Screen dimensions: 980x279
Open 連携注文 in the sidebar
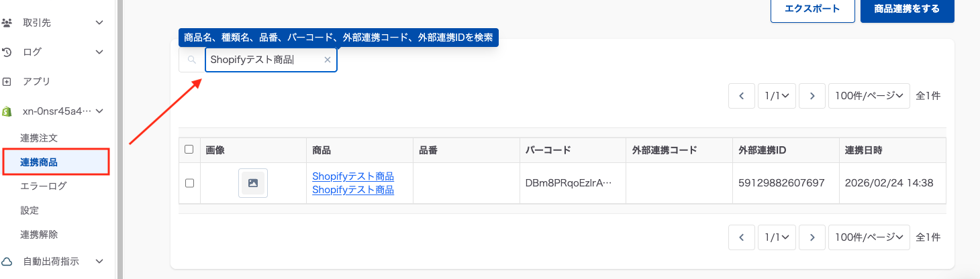(40, 138)
